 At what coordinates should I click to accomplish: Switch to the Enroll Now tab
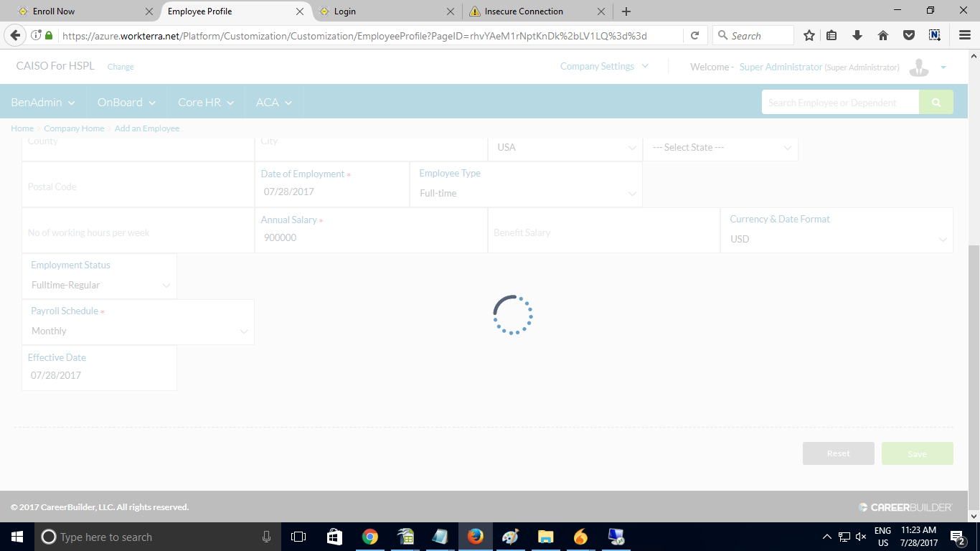click(x=79, y=11)
